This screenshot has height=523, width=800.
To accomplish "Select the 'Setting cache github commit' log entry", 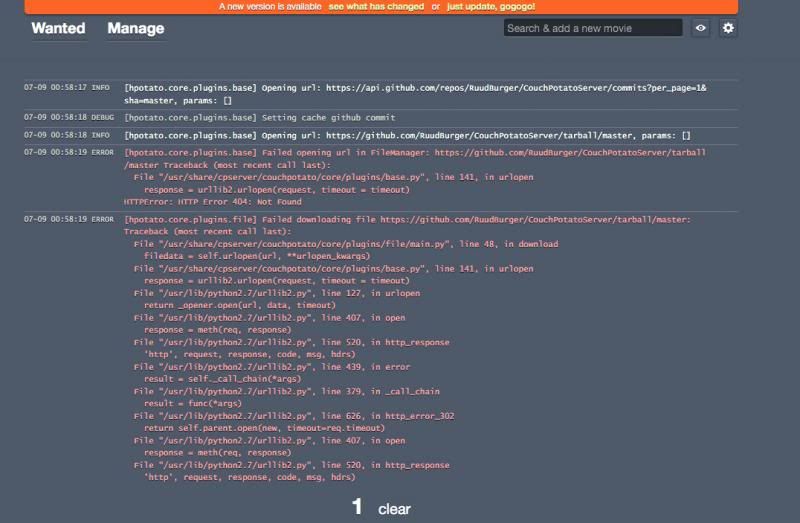I will pyautogui.click(x=258, y=117).
